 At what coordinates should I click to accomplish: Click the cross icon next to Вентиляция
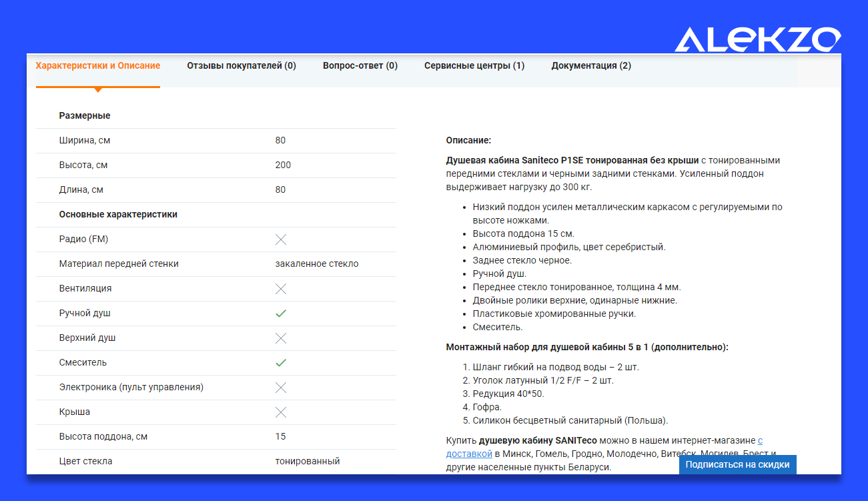(x=281, y=289)
